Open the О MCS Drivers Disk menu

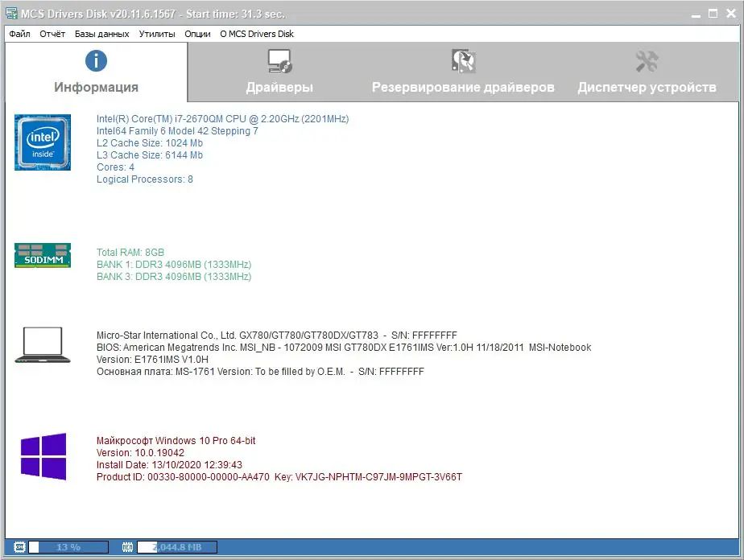pos(257,34)
